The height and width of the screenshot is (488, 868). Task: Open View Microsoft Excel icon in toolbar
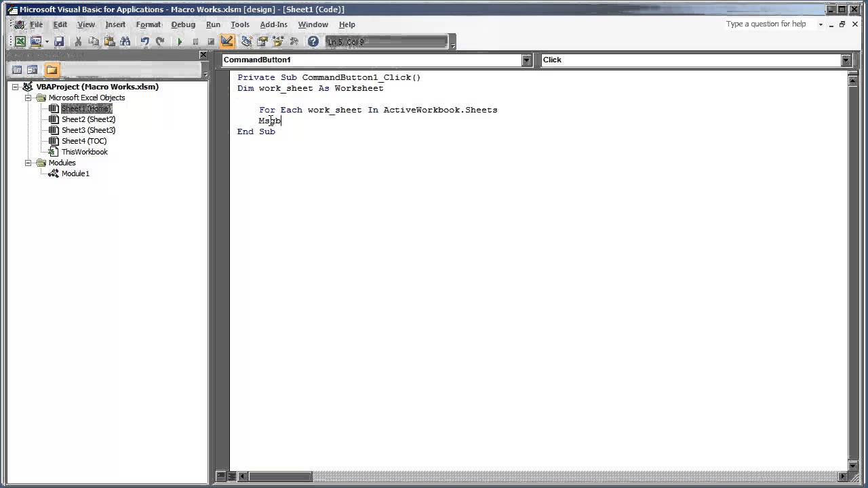[20, 42]
